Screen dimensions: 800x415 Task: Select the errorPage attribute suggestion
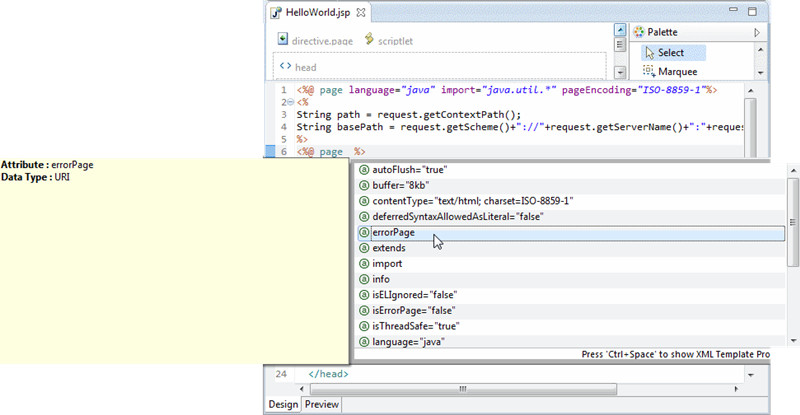click(x=392, y=233)
